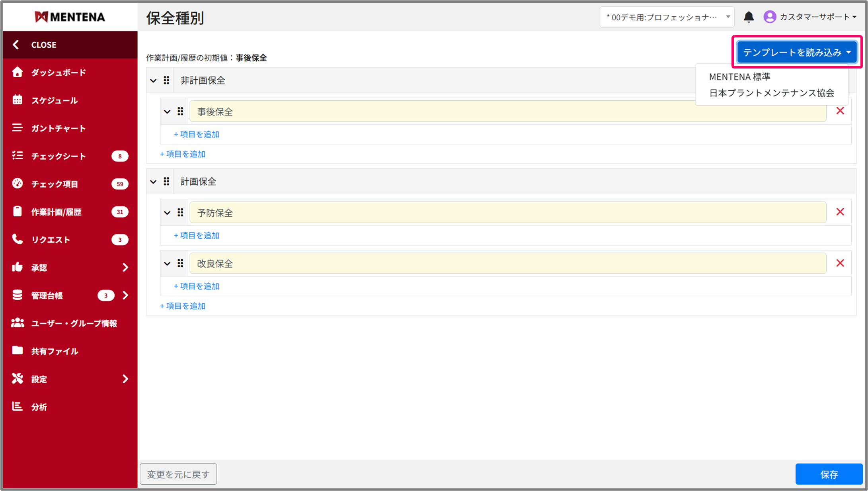Click the blue 保存 button

click(x=829, y=474)
